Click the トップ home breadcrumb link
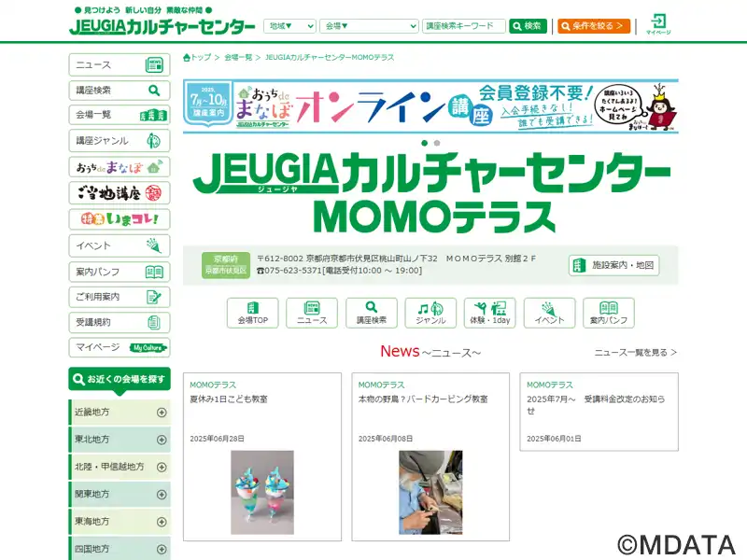The height and width of the screenshot is (560, 747). pyautogui.click(x=197, y=57)
